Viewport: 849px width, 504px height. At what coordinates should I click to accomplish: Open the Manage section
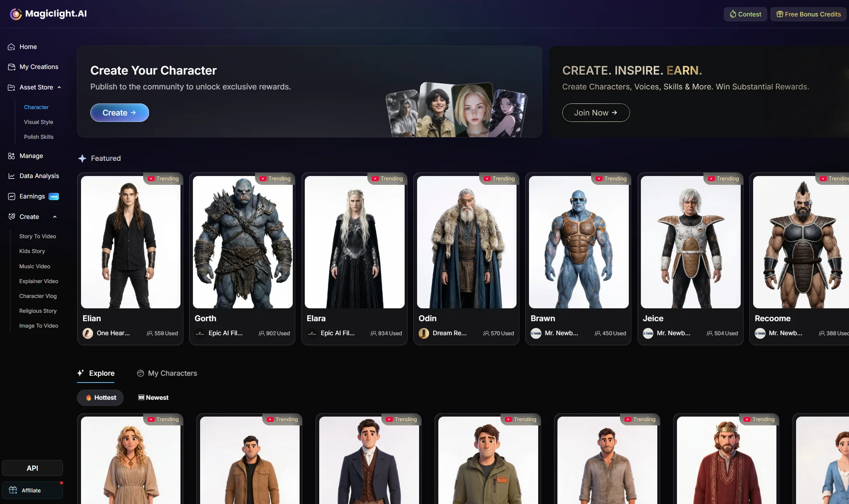click(x=26, y=156)
